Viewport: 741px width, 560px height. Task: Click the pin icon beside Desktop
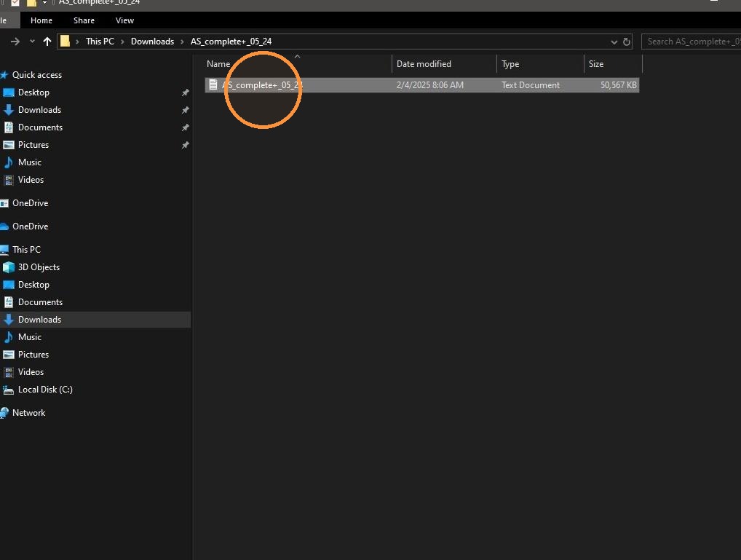(x=185, y=92)
